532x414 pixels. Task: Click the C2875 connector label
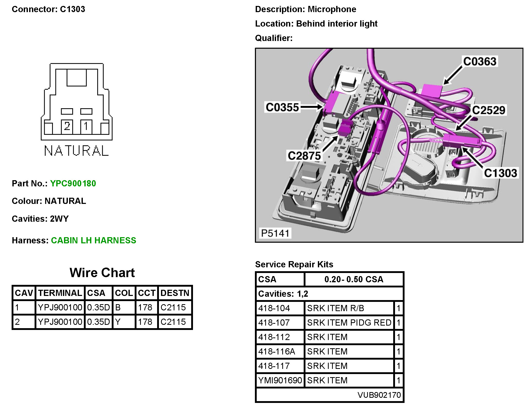click(304, 156)
